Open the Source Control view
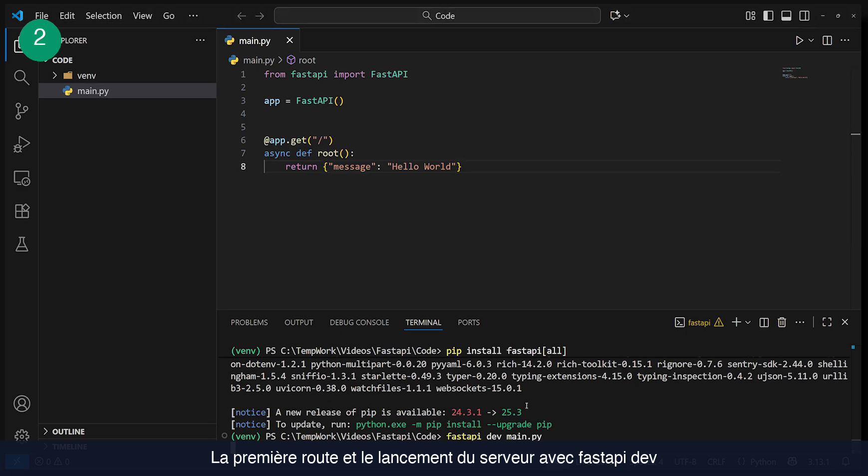868x476 pixels. coord(21,111)
